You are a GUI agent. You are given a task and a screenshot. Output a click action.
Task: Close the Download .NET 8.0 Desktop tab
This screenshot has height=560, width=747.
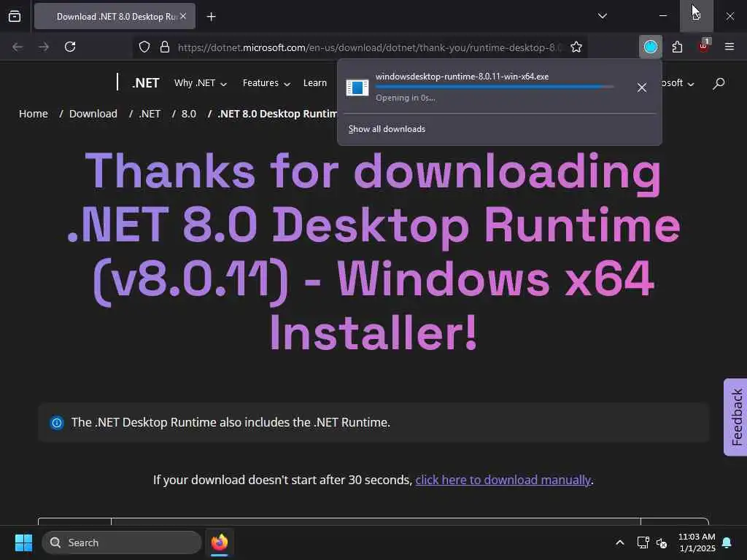[183, 16]
